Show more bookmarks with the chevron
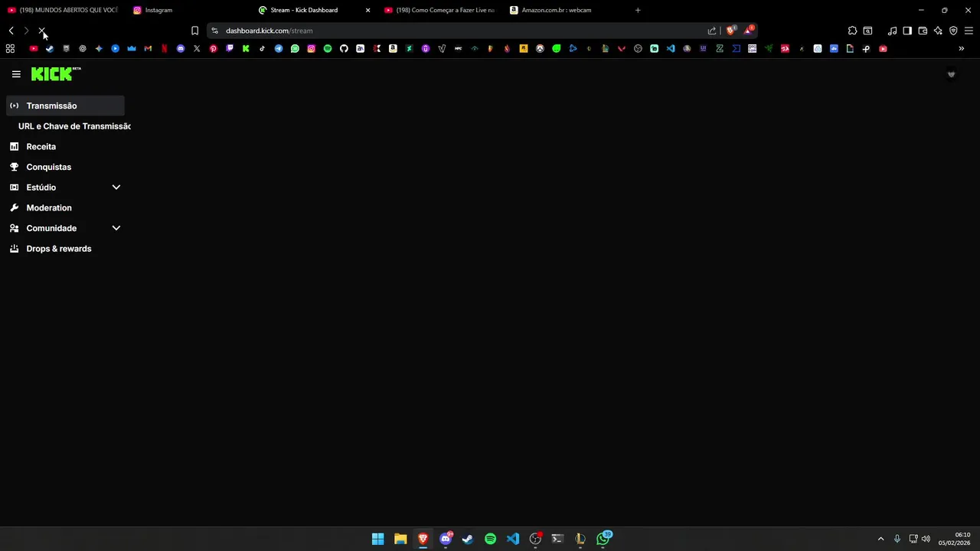 pyautogui.click(x=962, y=48)
